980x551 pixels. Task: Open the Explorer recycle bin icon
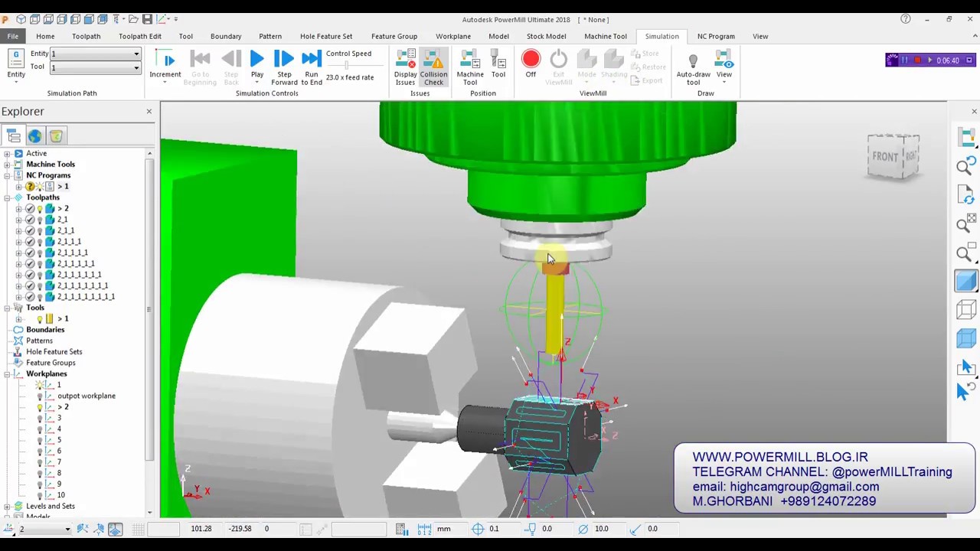coord(56,136)
